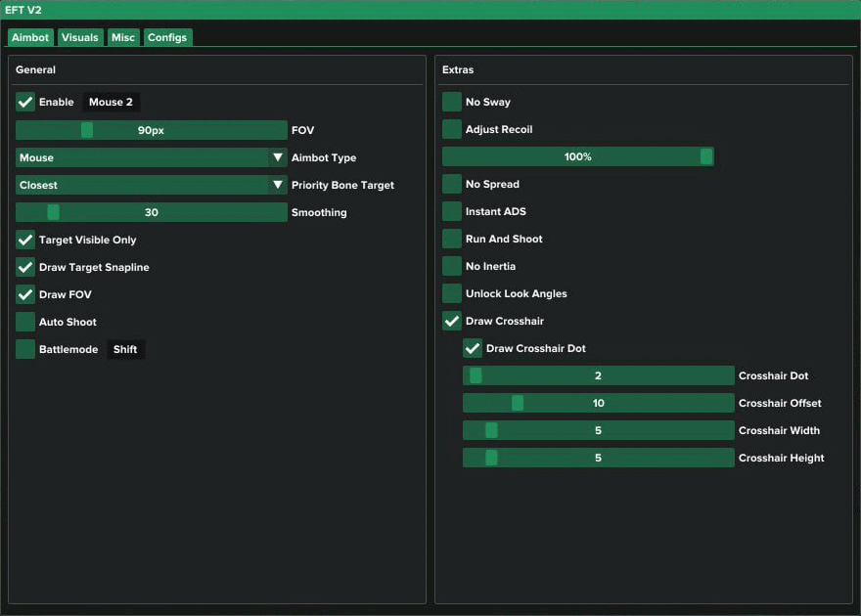Tick the Battlemode checkbox

(25, 349)
